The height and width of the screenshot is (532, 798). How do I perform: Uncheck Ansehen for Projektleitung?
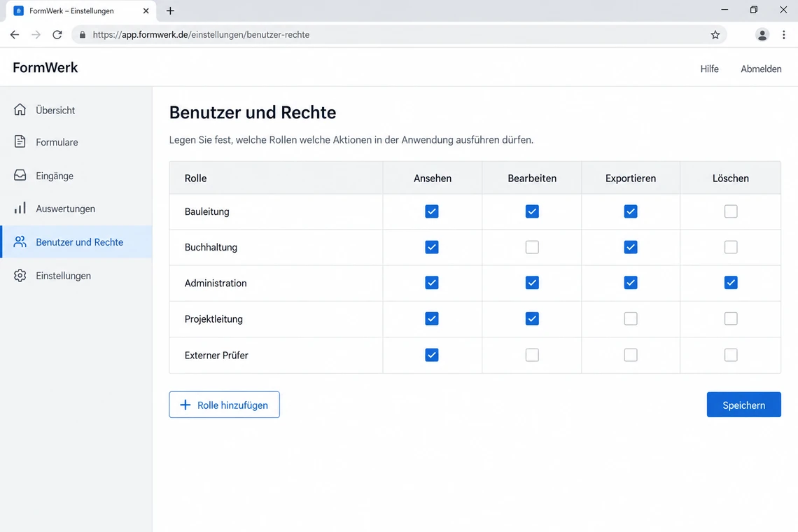(432, 318)
